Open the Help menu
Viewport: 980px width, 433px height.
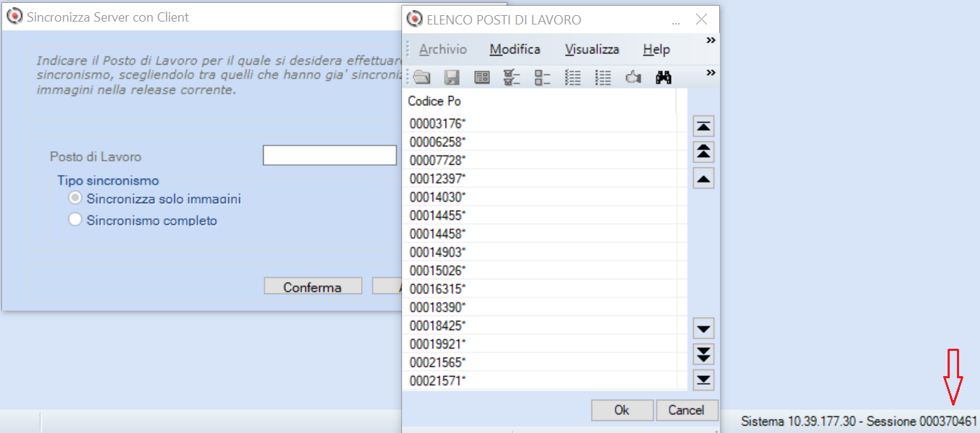(x=656, y=49)
